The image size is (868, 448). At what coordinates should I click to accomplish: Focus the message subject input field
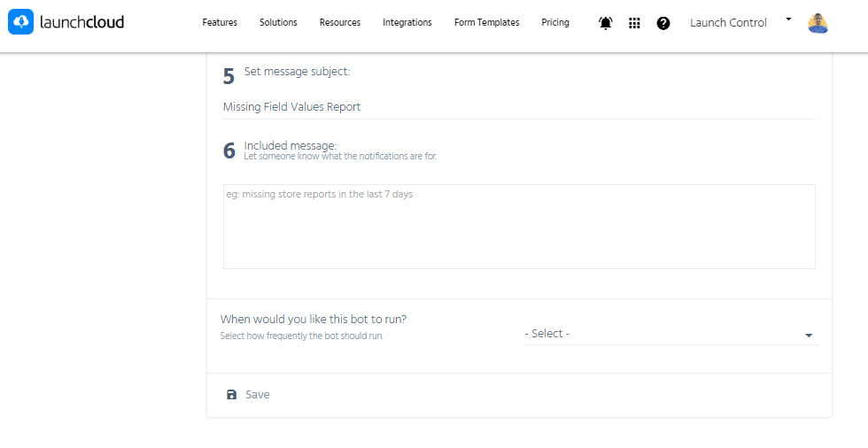tap(518, 107)
